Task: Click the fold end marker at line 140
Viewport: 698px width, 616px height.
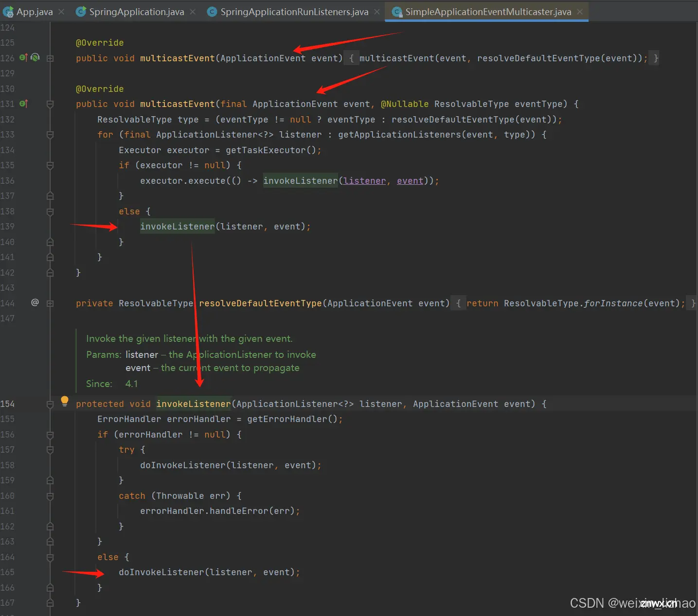Action: pos(50,242)
